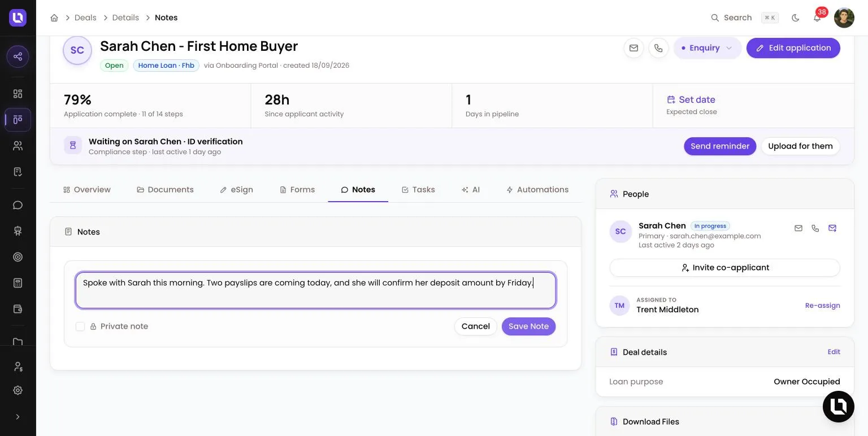Image resolution: width=868 pixels, height=436 pixels.
Task: Switch to the Tasks tab
Action: pyautogui.click(x=418, y=190)
